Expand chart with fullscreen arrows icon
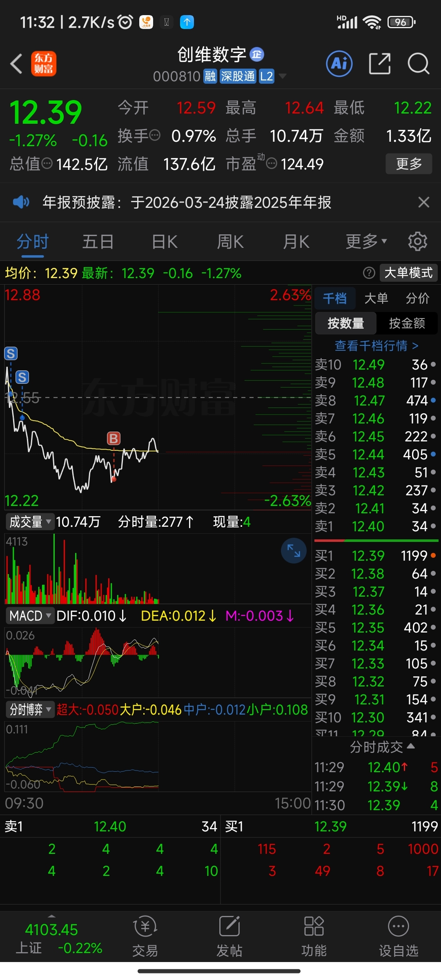Screen dimensions: 441x980 tap(294, 551)
